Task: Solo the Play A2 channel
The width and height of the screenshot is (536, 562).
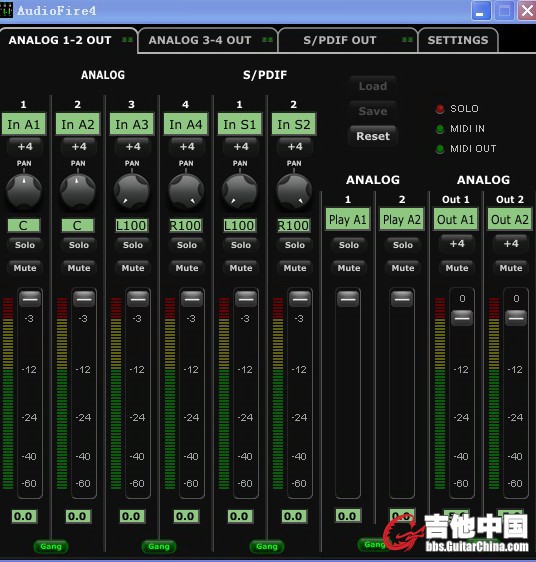Action: click(403, 245)
